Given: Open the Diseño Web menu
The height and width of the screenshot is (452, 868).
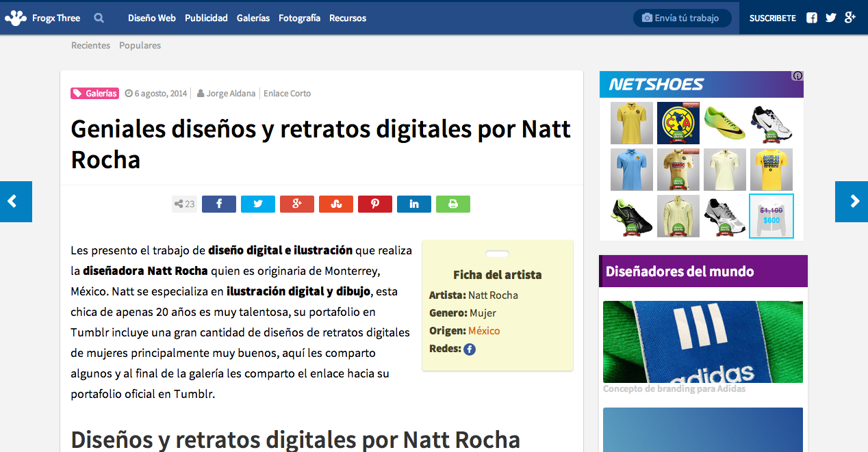Looking at the screenshot, I should pyautogui.click(x=152, y=18).
